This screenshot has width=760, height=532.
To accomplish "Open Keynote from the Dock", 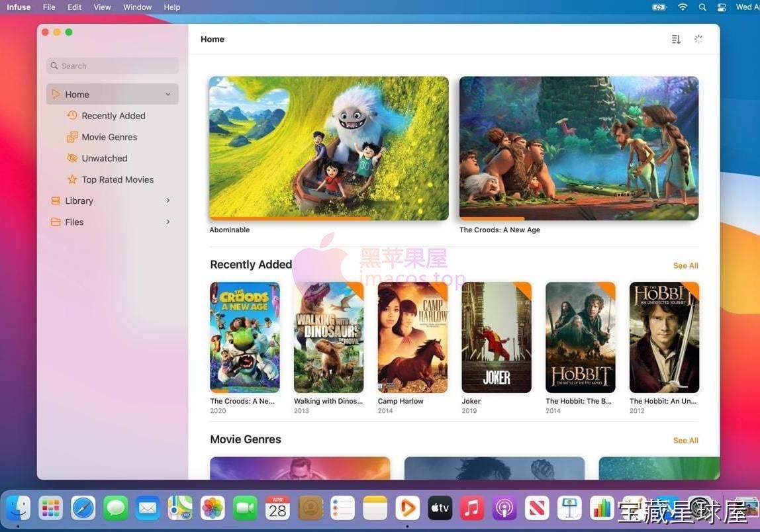I will pos(569,508).
